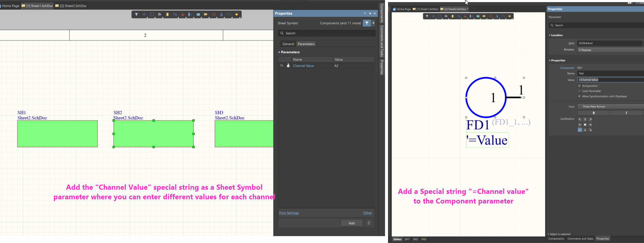Toggle visibility of the Channel Value parameter

281,66
